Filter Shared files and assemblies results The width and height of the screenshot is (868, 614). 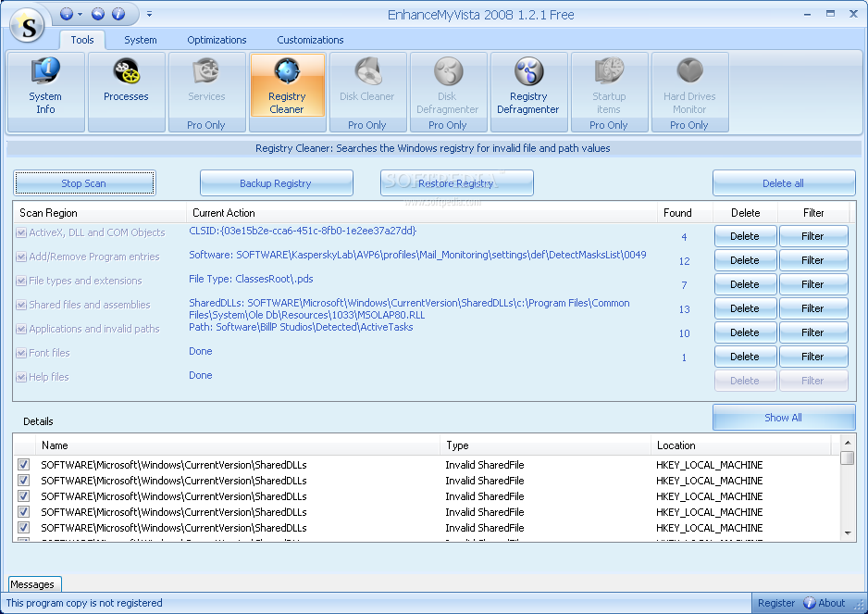pos(813,308)
